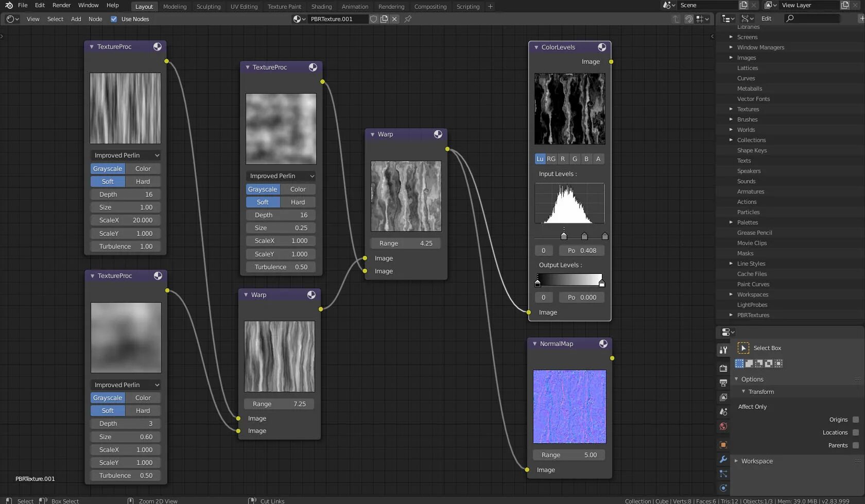Select the A channel in ColorLevels node
The width and height of the screenshot is (865, 504).
598,159
